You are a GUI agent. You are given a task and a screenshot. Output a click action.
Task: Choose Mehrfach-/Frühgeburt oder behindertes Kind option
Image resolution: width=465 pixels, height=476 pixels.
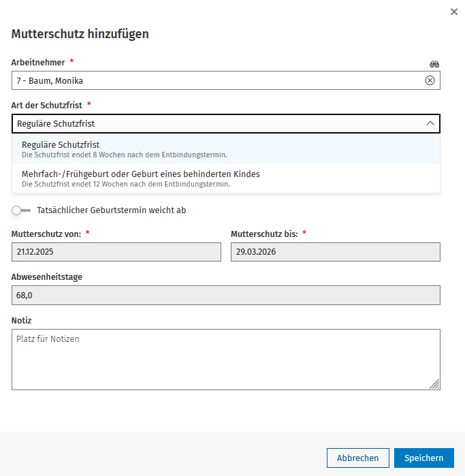(226, 178)
